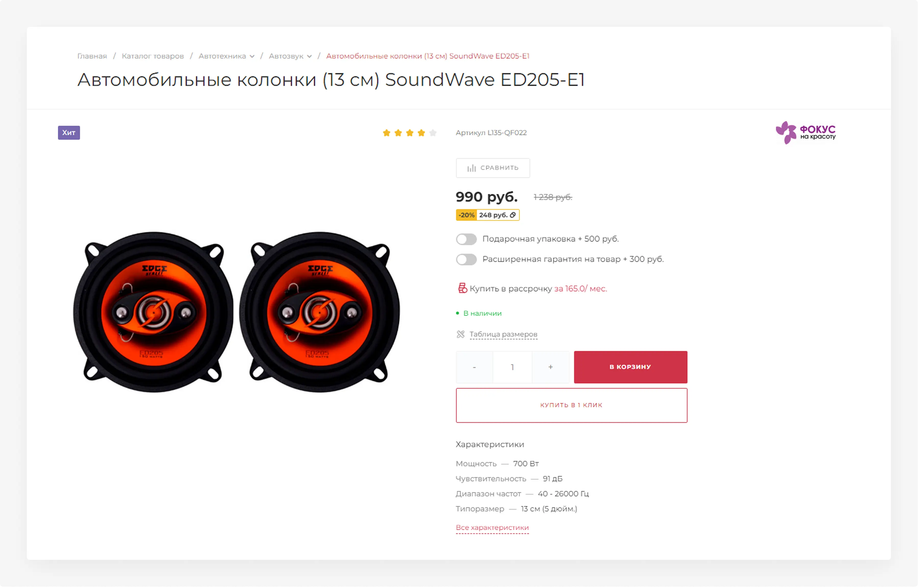Click the purple Хит badge
Image resolution: width=918 pixels, height=588 pixels.
click(69, 133)
